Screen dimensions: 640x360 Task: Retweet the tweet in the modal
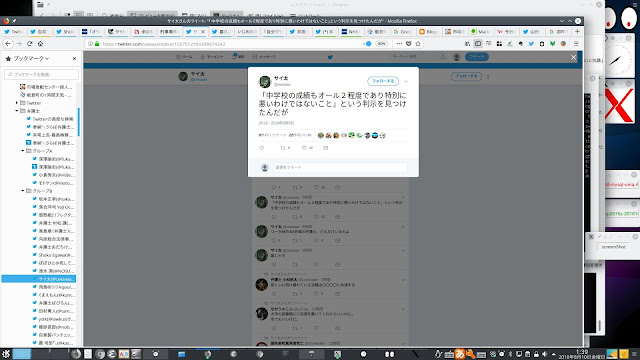pyautogui.click(x=283, y=148)
